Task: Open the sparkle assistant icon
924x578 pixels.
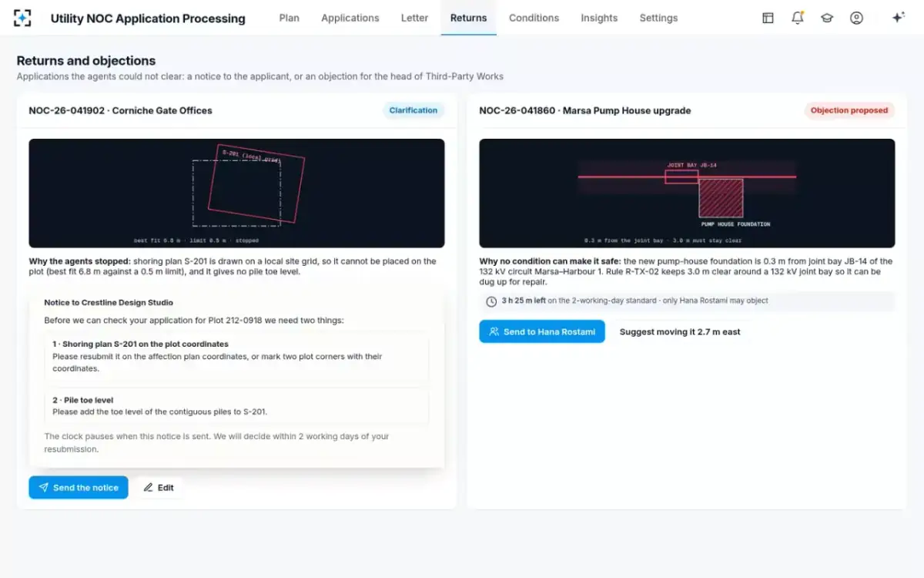Action: pos(898,18)
